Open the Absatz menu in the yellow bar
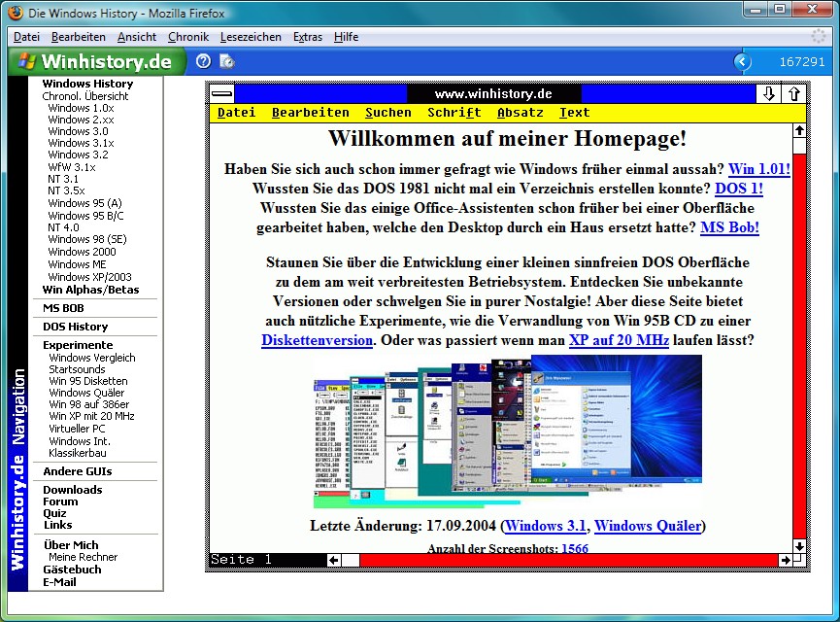Viewport: 840px width, 622px height. tap(520, 113)
